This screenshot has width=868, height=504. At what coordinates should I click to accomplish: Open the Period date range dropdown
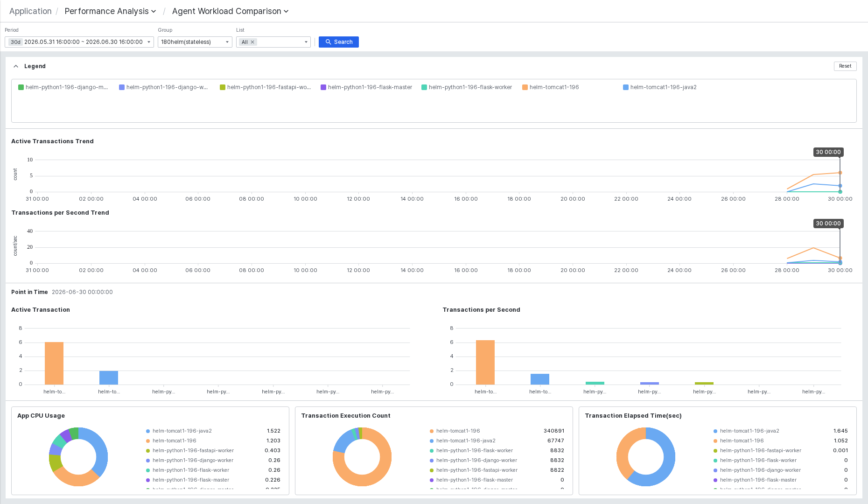coord(79,42)
